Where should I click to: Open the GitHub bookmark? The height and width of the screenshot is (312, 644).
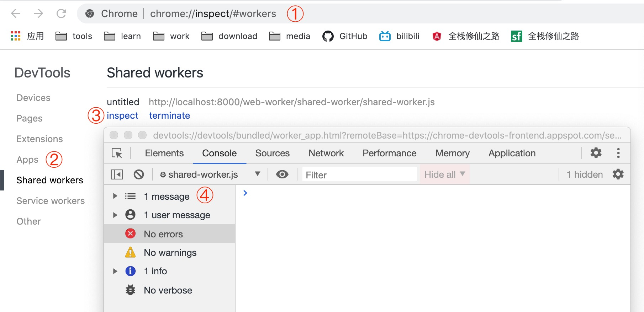coord(344,36)
